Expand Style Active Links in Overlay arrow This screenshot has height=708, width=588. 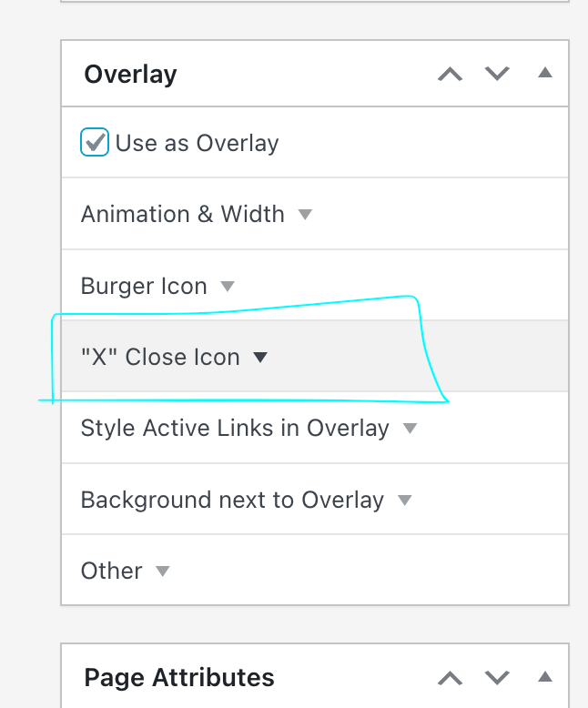pos(411,429)
